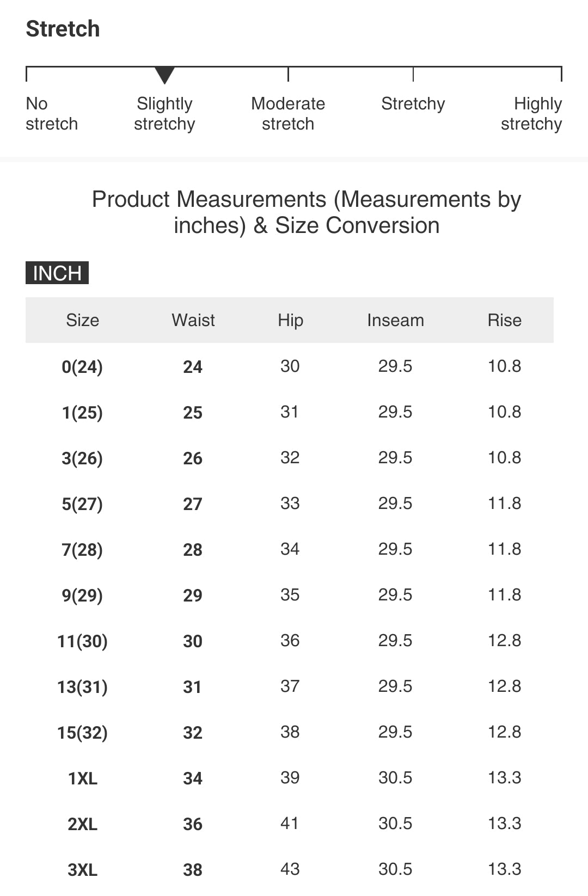Click the Stretch section heading
The height and width of the screenshot is (896, 588).
click(63, 29)
